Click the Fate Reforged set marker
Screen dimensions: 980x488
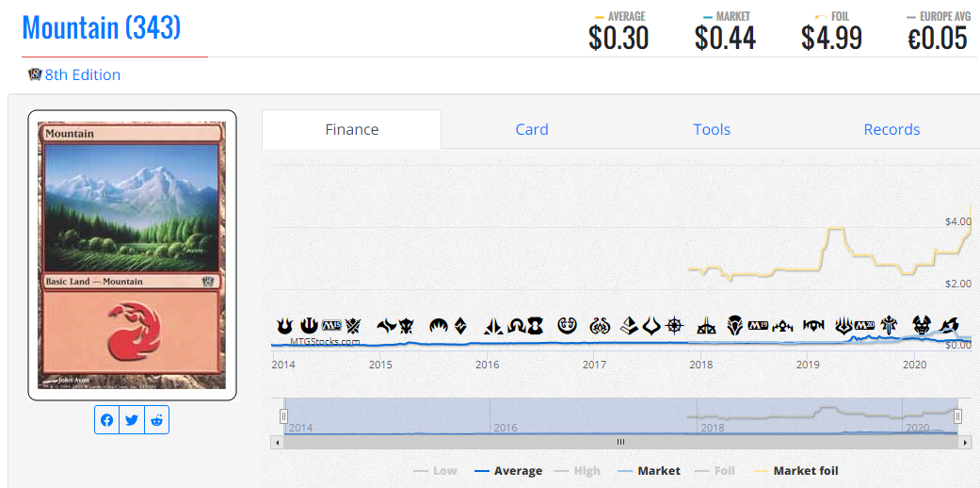pos(388,326)
